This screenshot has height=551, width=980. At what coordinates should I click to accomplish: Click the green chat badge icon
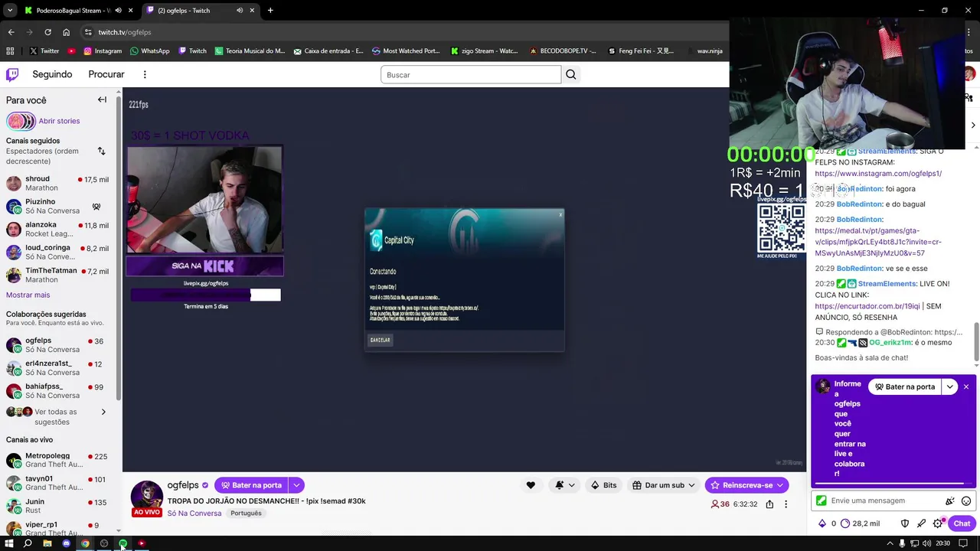coord(822,500)
